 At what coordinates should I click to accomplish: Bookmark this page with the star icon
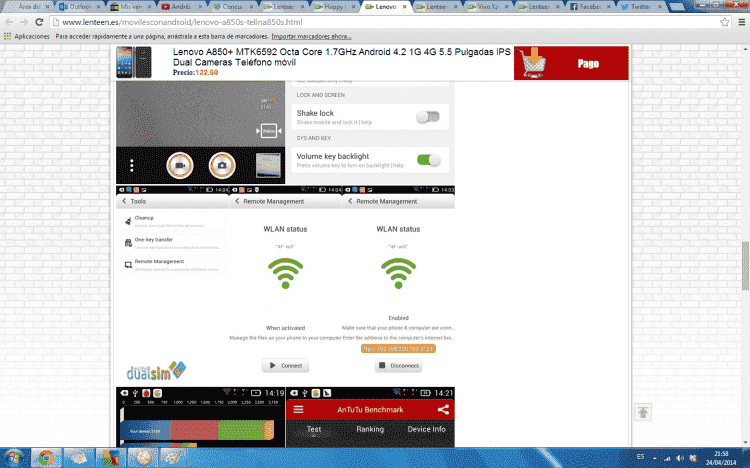pyautogui.click(x=725, y=22)
